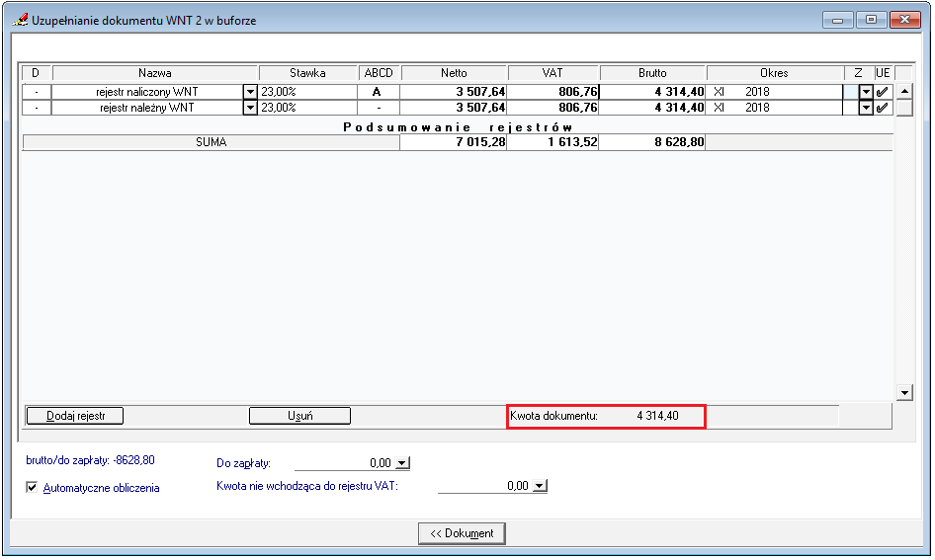Open the Do zapłaty amount dropdown
Viewport: 935px width, 560px height.
coord(402,463)
